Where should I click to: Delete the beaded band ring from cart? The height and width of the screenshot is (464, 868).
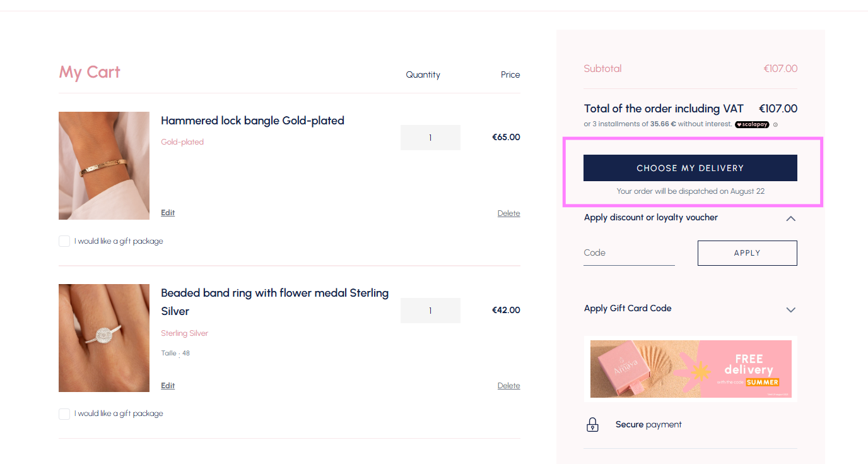(508, 386)
